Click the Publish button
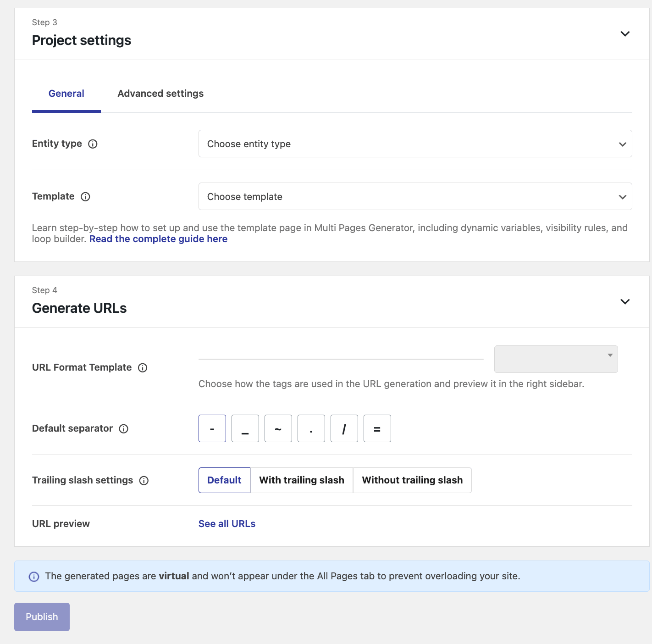The width and height of the screenshot is (652, 644). pos(42,617)
